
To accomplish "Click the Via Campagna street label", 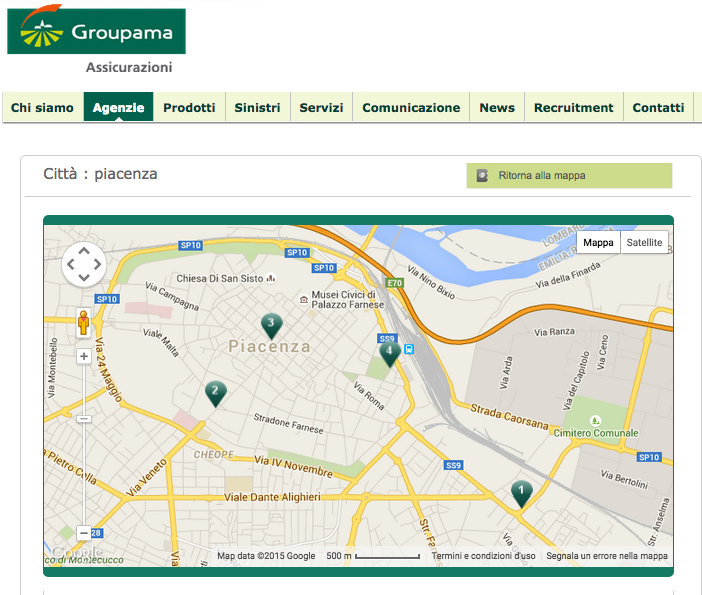I will tap(172, 296).
